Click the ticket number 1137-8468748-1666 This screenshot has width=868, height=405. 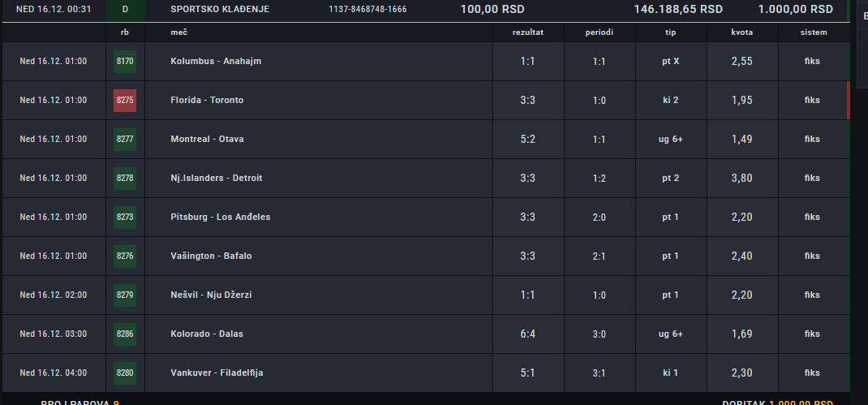click(367, 10)
